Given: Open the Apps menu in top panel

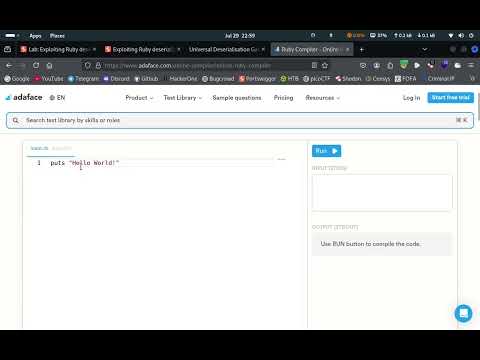Looking at the screenshot, I should click(x=35, y=36).
